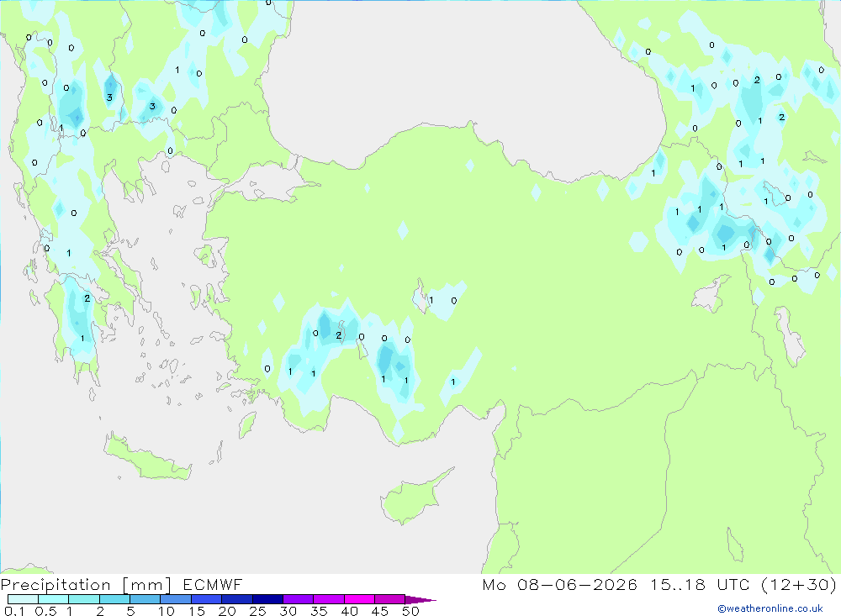Click the value 2 over the Peloponnese
The image size is (841, 616).
click(x=87, y=298)
